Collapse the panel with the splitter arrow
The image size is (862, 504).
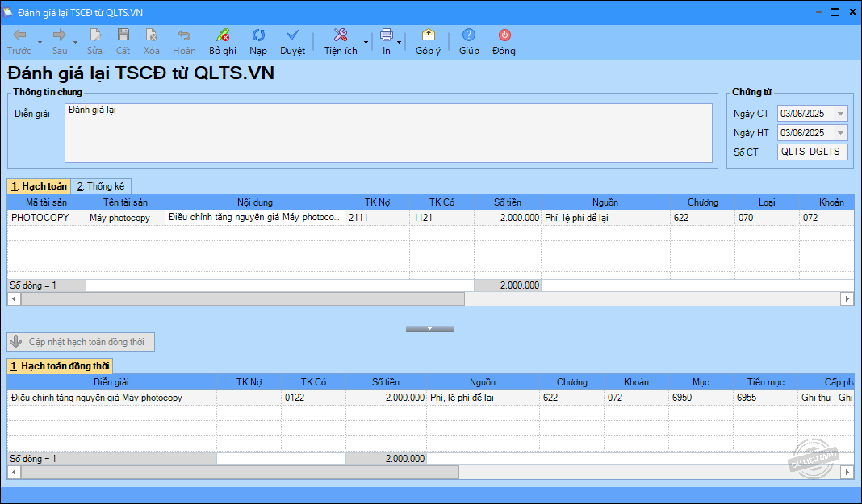[430, 329]
